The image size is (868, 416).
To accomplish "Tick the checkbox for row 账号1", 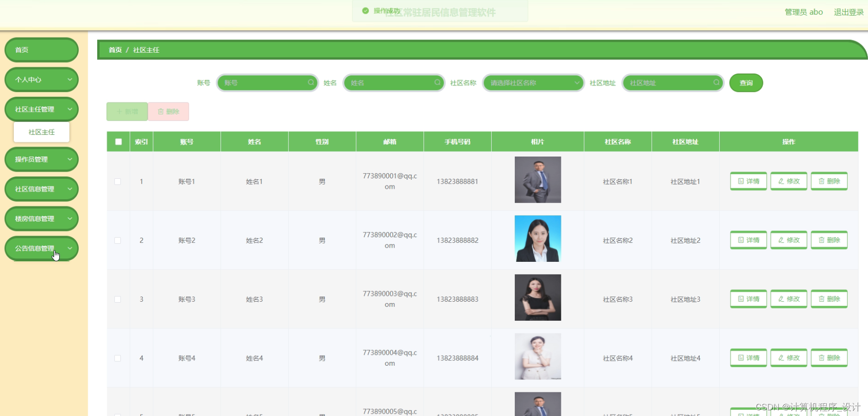I will [x=118, y=182].
